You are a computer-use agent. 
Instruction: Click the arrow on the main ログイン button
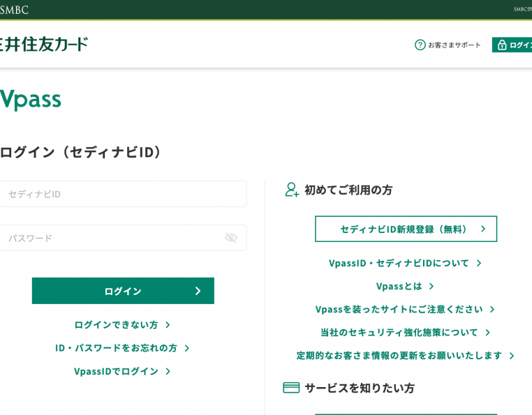click(198, 291)
